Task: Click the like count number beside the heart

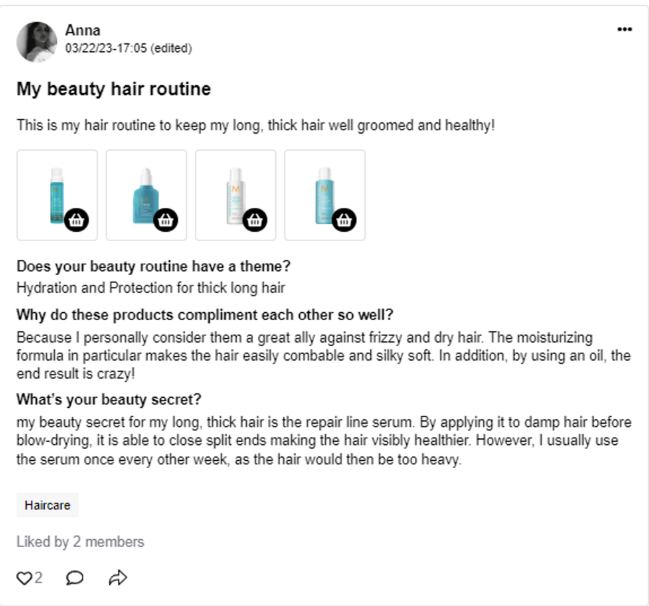Action: click(39, 577)
